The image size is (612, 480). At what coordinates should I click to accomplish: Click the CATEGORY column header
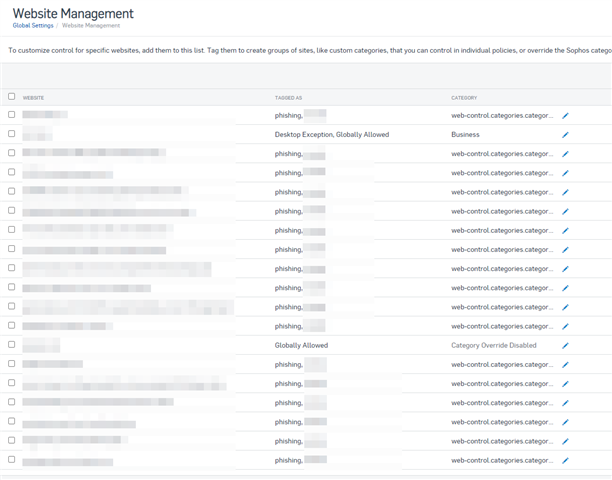464,98
